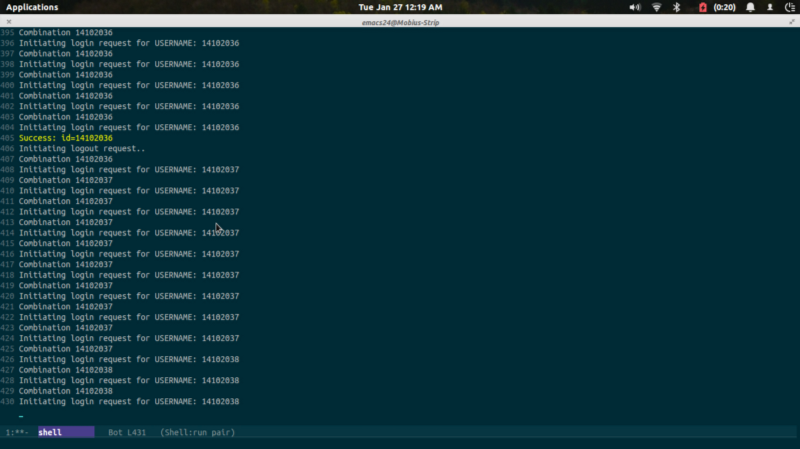Open the user account icon
Screen dimensions: 800x449
coord(770,7)
